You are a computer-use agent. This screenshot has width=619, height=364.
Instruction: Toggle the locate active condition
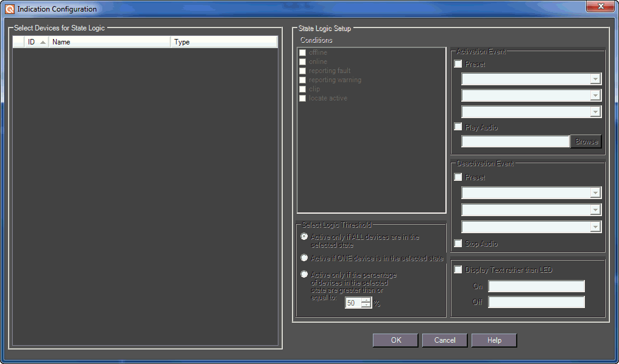pyautogui.click(x=302, y=99)
